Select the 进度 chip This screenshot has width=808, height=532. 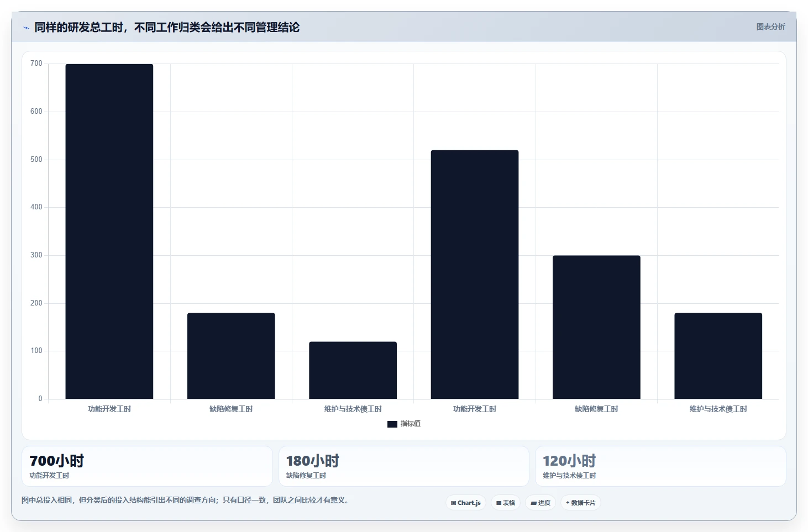[541, 503]
